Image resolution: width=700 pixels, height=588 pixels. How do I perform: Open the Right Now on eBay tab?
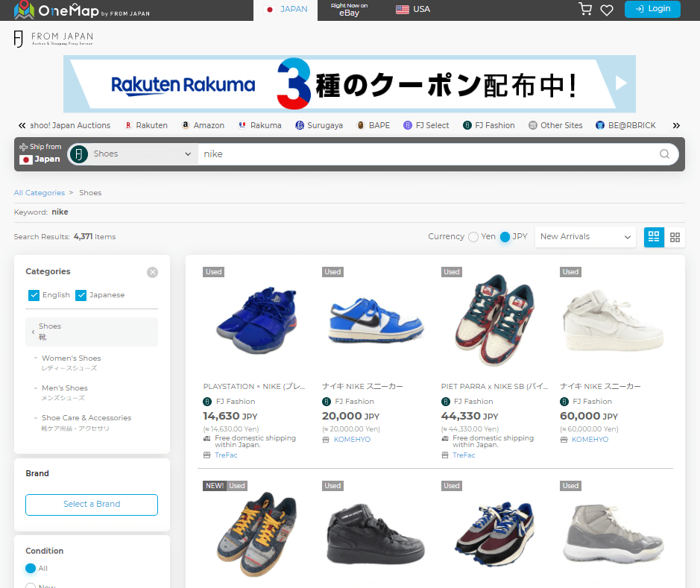(x=349, y=10)
